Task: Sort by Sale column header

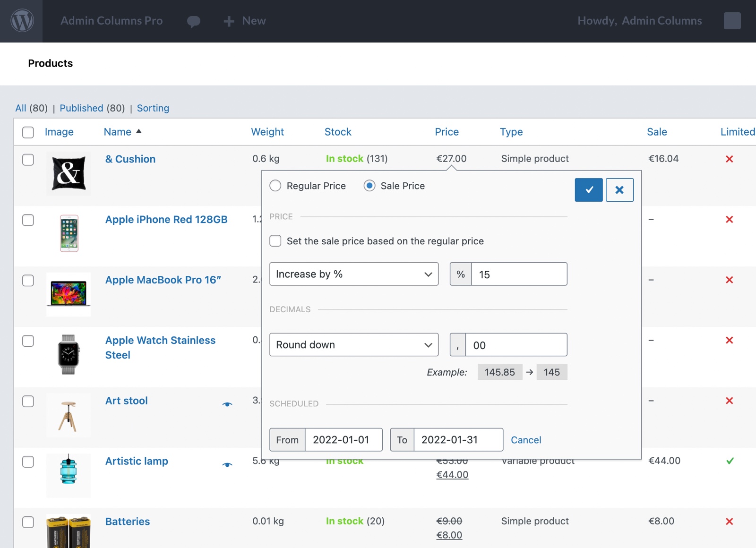Action: tap(657, 132)
